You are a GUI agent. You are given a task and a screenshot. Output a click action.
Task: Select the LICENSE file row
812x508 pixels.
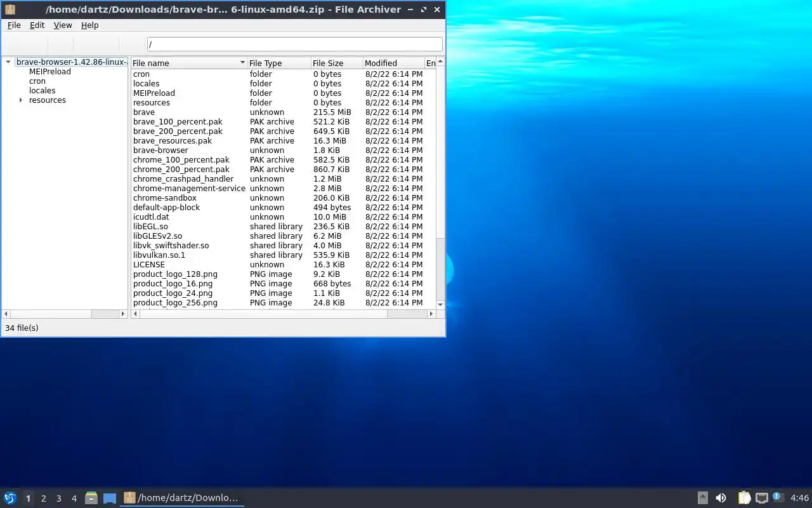point(283,265)
